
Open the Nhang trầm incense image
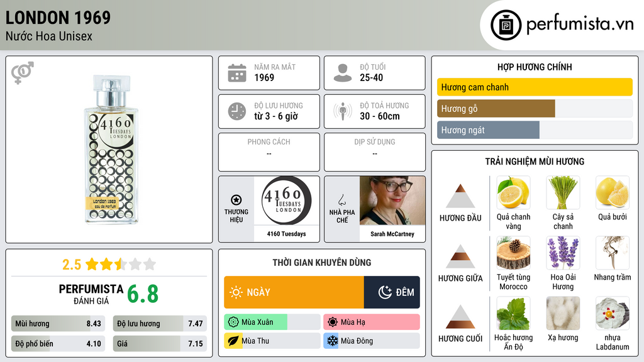pyautogui.click(x=613, y=253)
